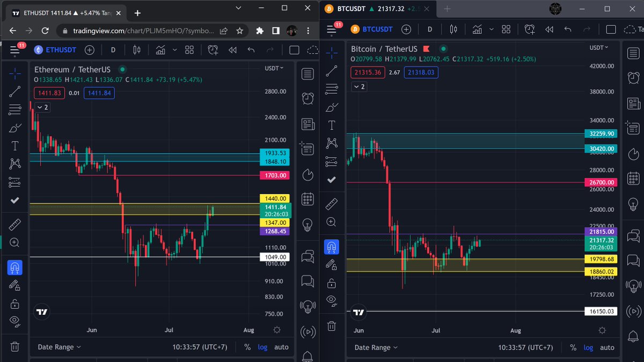Open prediction and measurement tools in BTCUSDT window

point(332,161)
